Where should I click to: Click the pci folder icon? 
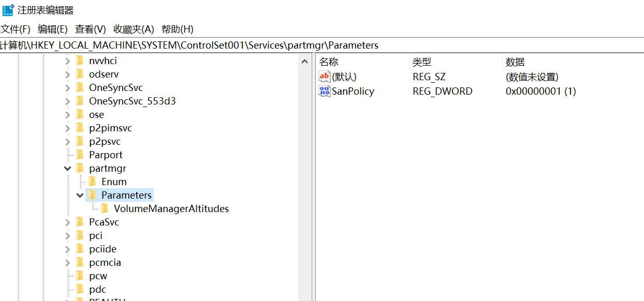coord(80,235)
